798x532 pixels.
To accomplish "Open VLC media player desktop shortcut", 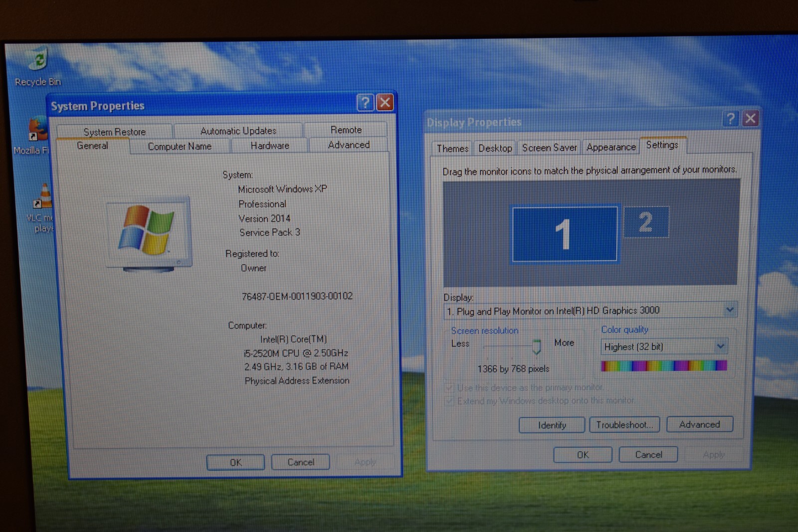I will point(41,208).
